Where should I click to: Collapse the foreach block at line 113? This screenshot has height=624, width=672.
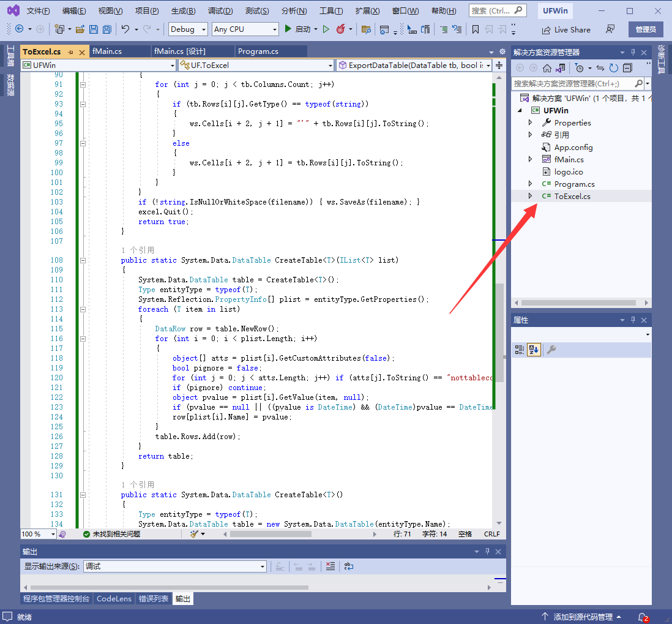point(83,309)
